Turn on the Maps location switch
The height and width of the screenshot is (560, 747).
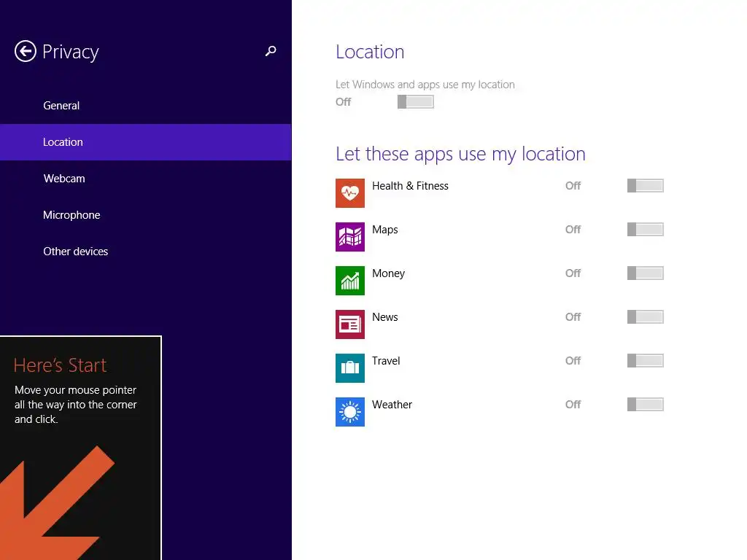[645, 230]
